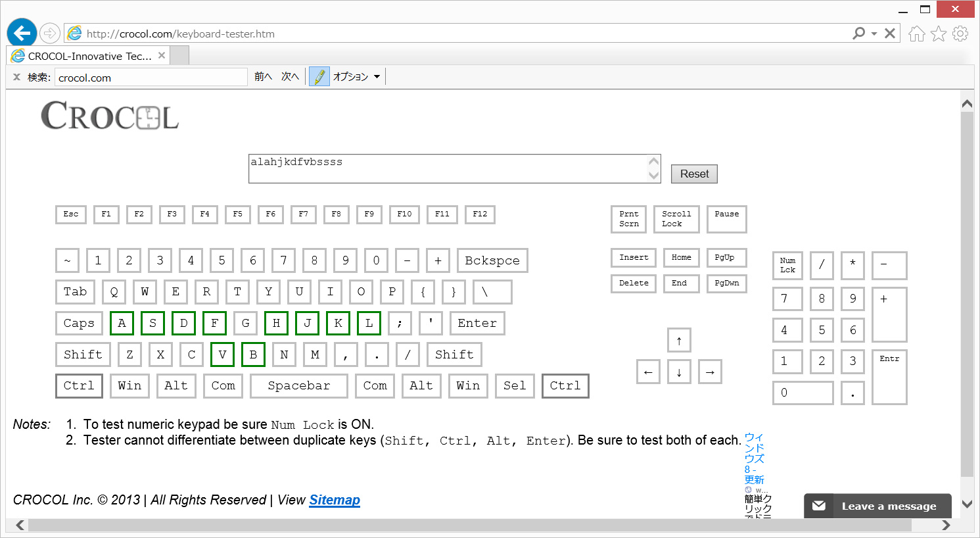Viewport: 980px width, 538px height.
Task: Click the Delete key
Action: click(634, 283)
